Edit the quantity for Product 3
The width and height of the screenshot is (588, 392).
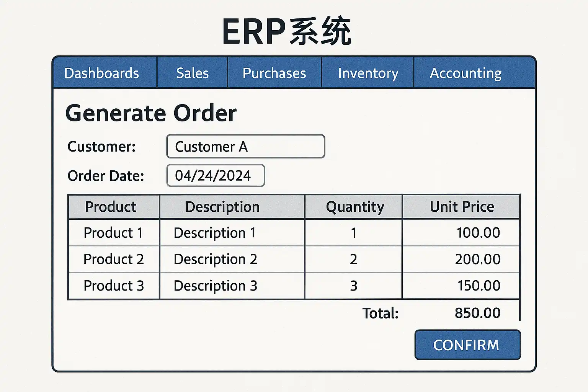point(353,286)
